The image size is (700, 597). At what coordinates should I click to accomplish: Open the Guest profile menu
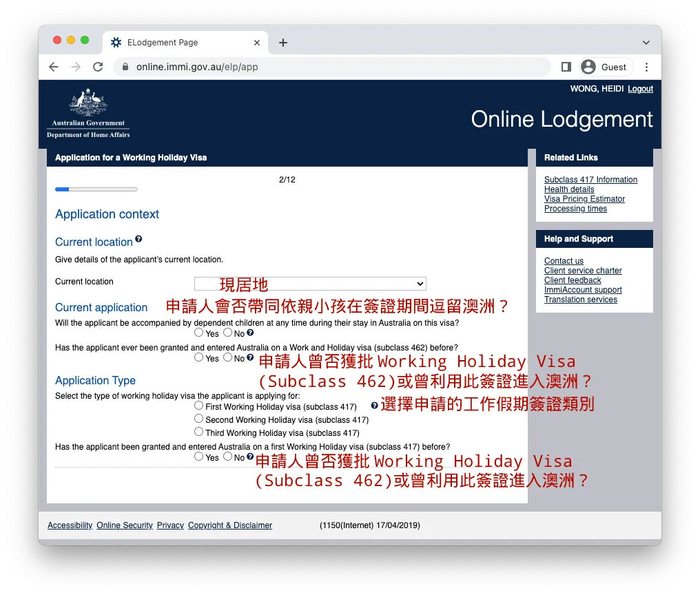click(x=606, y=67)
